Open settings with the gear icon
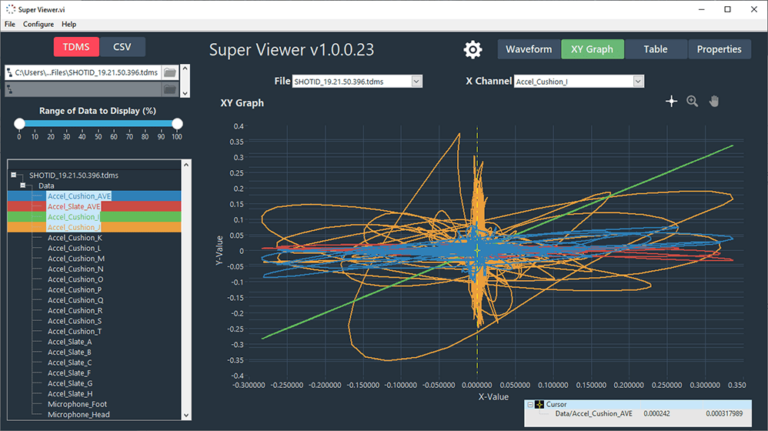Screen dimensions: 768x431 point(472,49)
